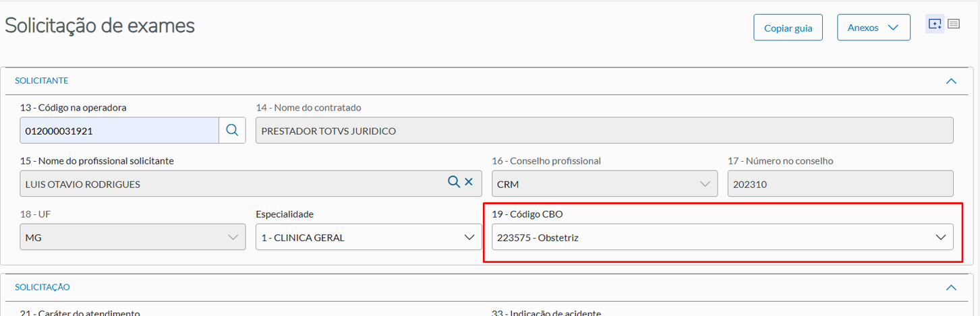980x316 pixels.
Task: Open the Anexos dropdown menu
Action: click(x=873, y=28)
